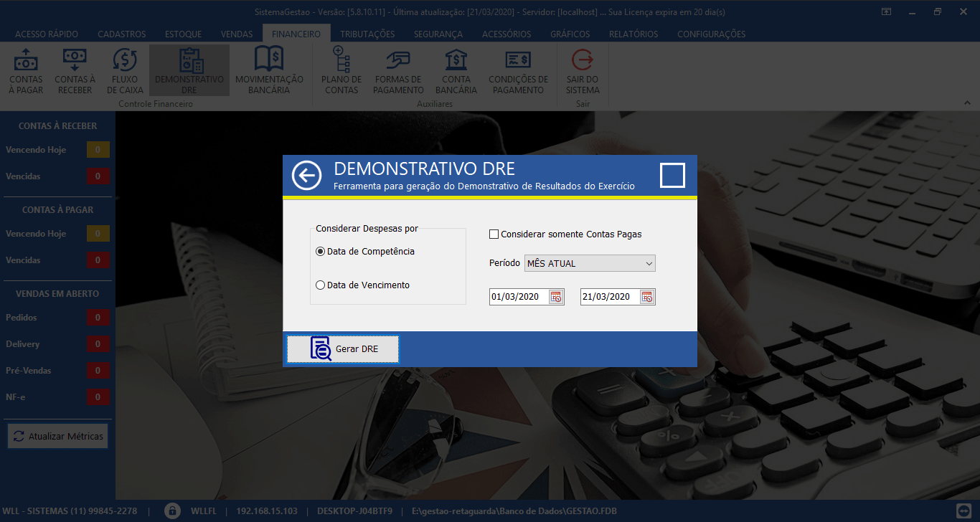
Task: Click Contas à Receber Vencidas counter
Action: pyautogui.click(x=98, y=176)
